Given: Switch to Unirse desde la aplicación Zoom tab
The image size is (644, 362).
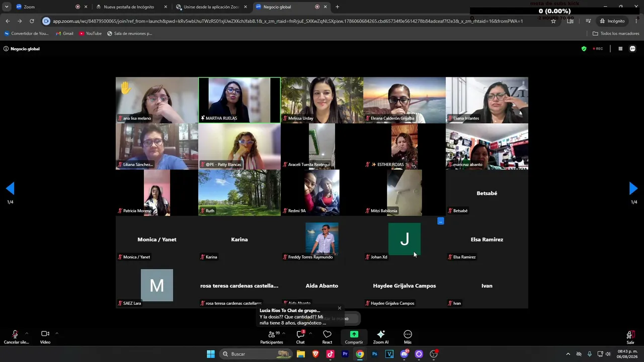Looking at the screenshot, I should click(211, 7).
